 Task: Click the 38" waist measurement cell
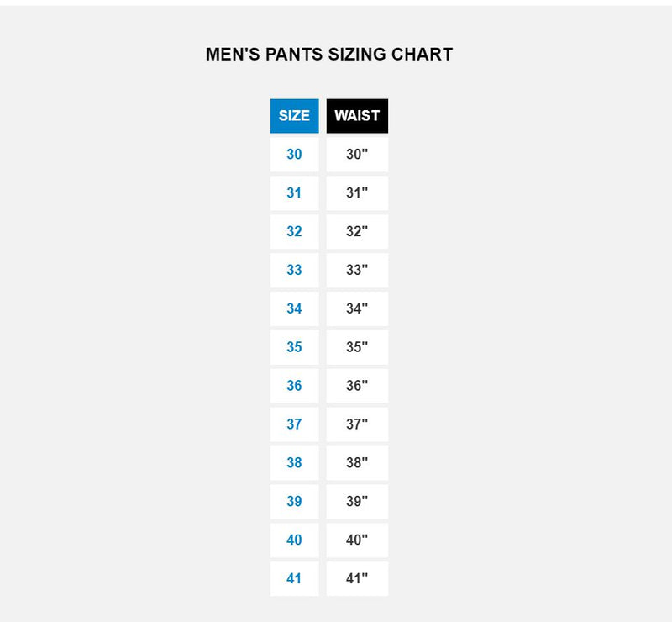(x=357, y=463)
